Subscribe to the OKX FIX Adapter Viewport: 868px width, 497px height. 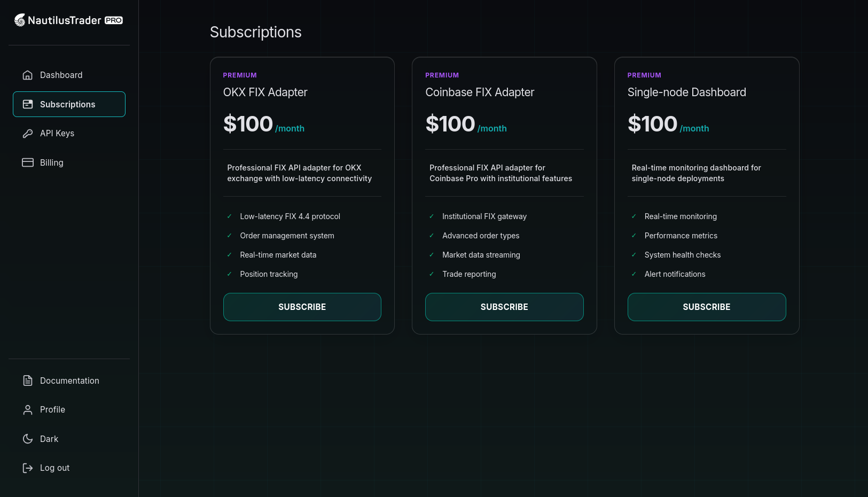[302, 307]
